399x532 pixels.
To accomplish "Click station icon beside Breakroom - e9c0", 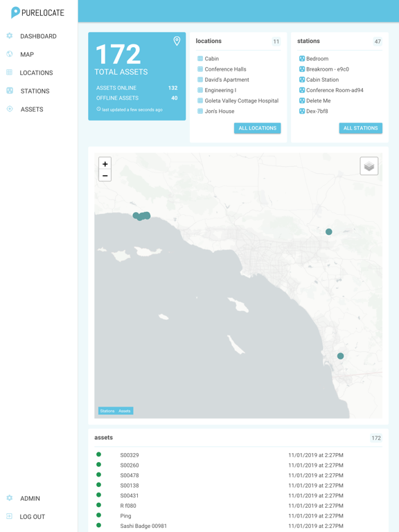I will pos(301,69).
